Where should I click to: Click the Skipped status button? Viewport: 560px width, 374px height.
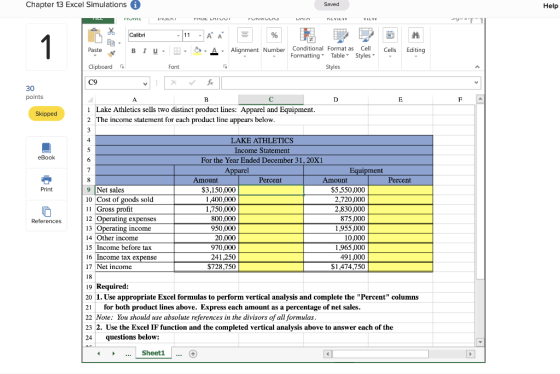(46, 114)
